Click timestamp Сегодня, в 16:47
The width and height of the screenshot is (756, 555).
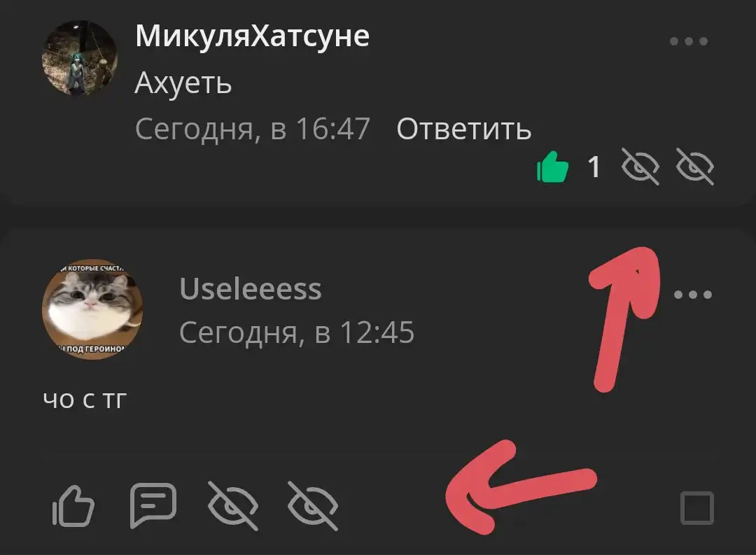(x=253, y=129)
